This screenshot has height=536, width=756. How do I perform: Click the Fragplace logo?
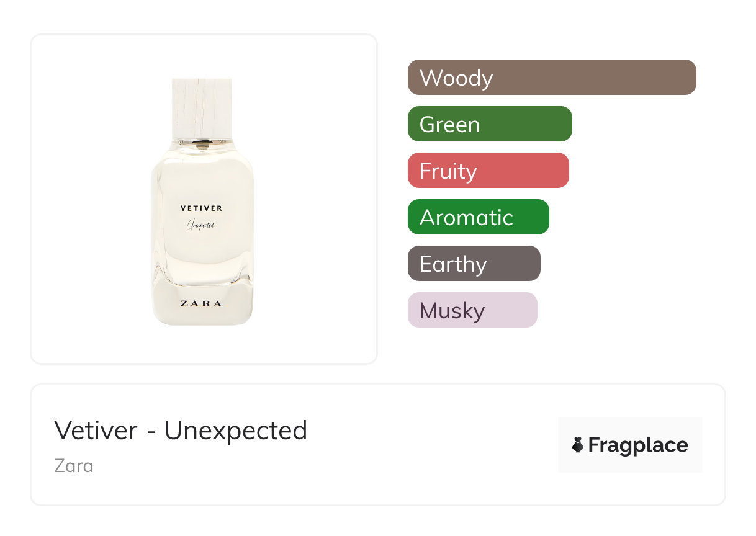pos(629,445)
